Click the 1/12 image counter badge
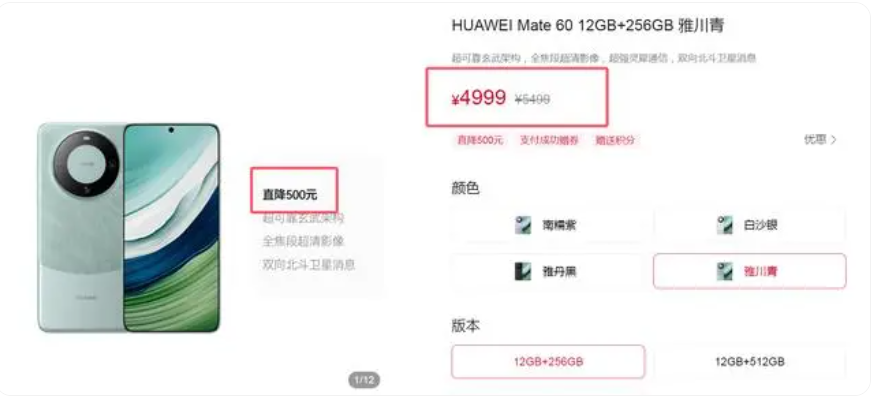Image resolution: width=885 pixels, height=411 pixels. [364, 380]
